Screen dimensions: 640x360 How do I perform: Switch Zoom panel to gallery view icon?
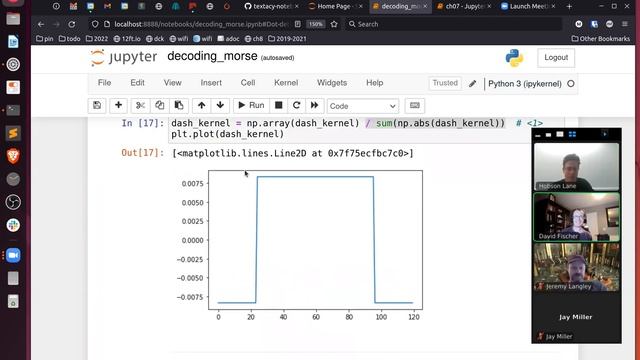point(572,134)
